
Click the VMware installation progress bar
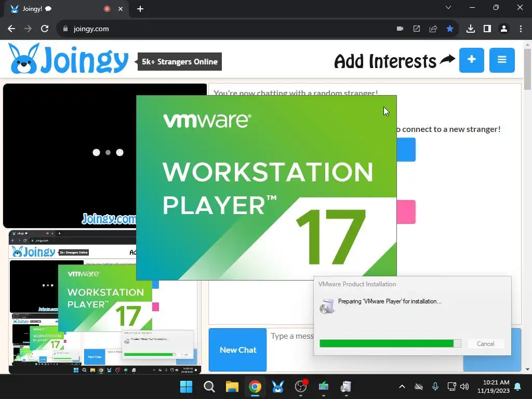[390, 343]
